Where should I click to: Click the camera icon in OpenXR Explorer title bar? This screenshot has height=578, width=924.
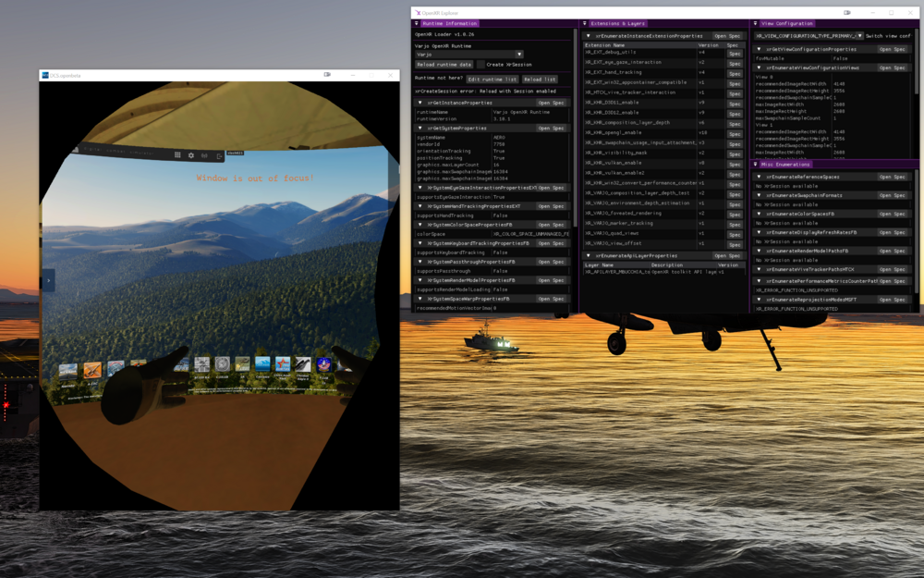(x=846, y=12)
